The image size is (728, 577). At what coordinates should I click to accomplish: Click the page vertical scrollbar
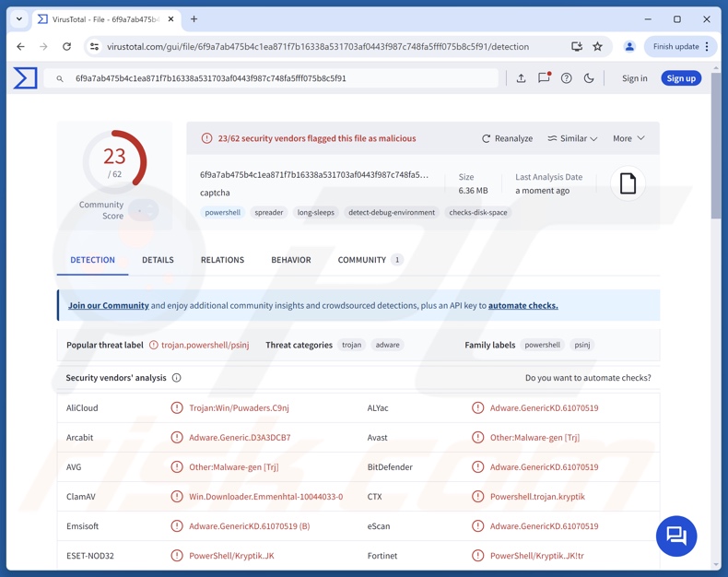(x=715, y=145)
